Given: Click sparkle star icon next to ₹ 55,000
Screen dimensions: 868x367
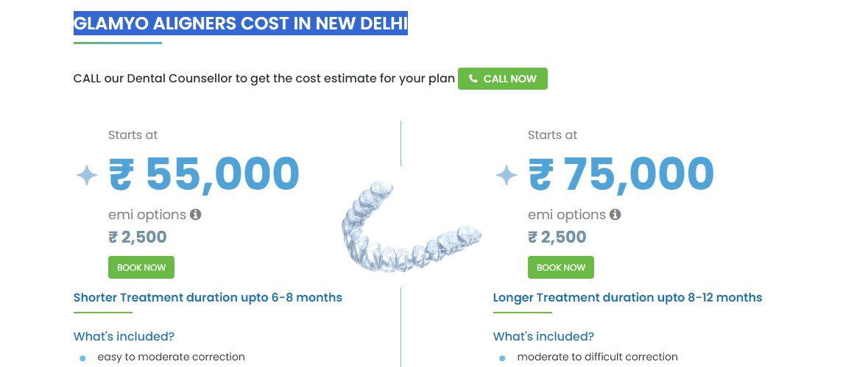Looking at the screenshot, I should 86,176.
